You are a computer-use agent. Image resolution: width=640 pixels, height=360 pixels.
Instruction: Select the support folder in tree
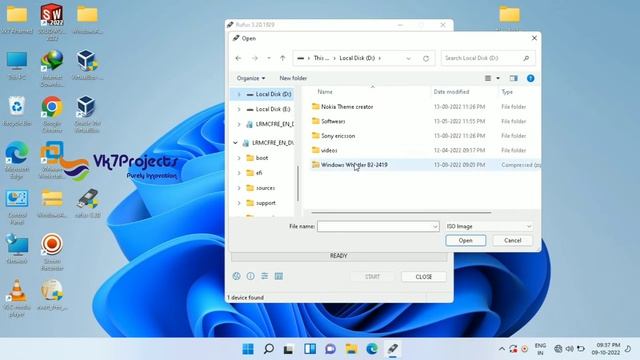pyautogui.click(x=265, y=203)
